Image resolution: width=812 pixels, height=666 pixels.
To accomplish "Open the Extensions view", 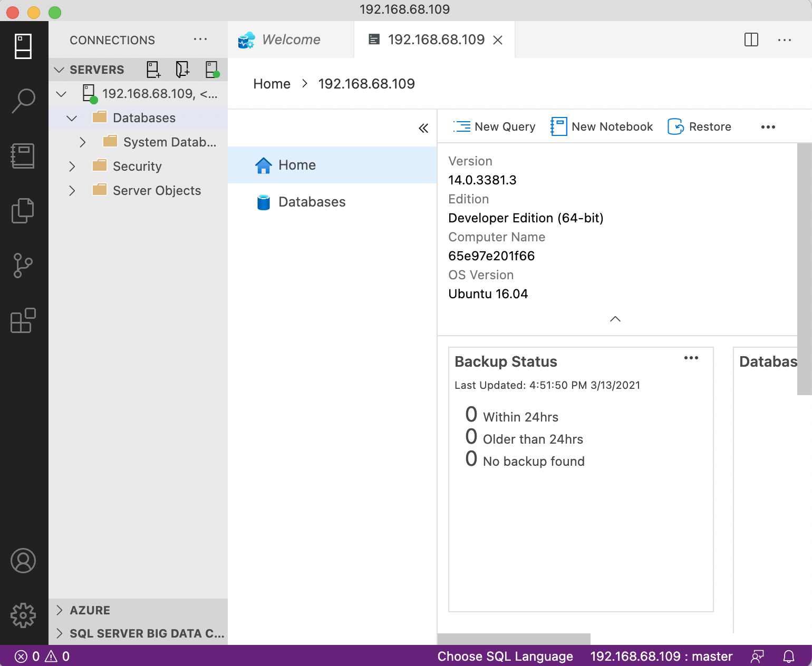I will click(x=23, y=320).
